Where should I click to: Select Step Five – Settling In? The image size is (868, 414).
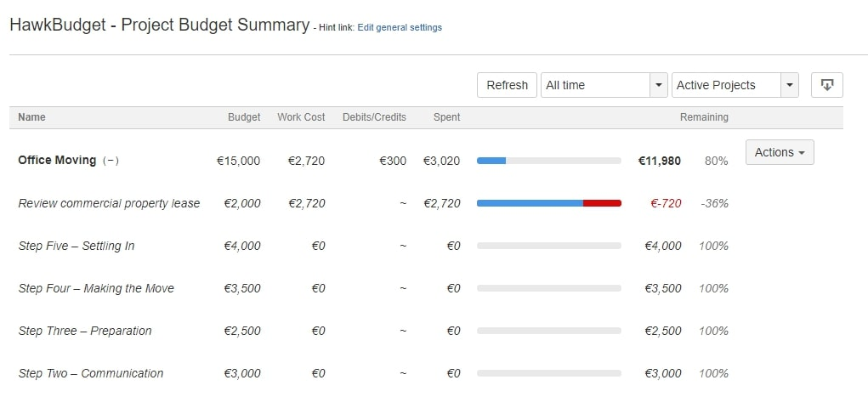(x=77, y=246)
